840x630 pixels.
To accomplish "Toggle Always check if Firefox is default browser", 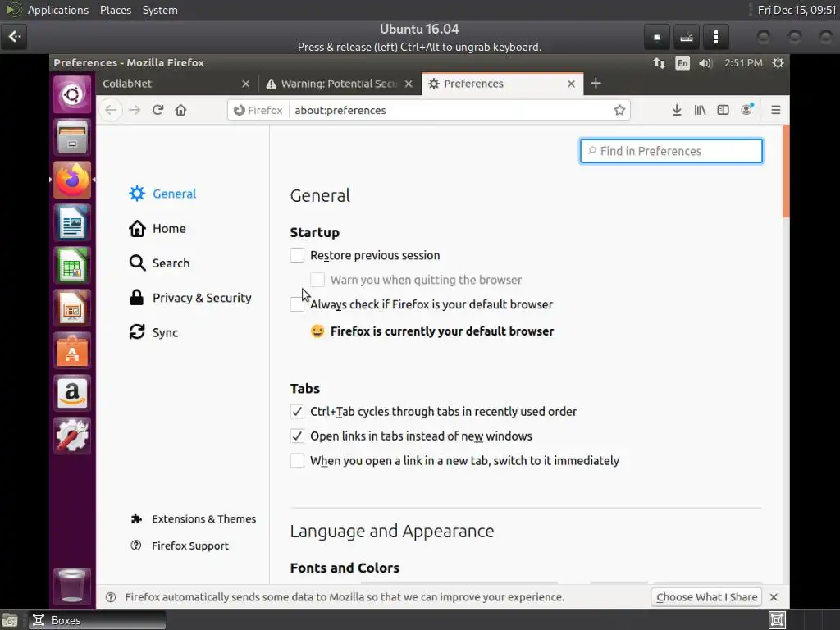I will point(297,304).
